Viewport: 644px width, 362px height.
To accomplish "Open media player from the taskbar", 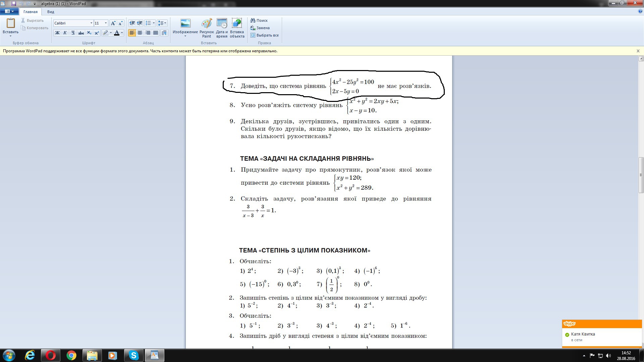I will 112,355.
